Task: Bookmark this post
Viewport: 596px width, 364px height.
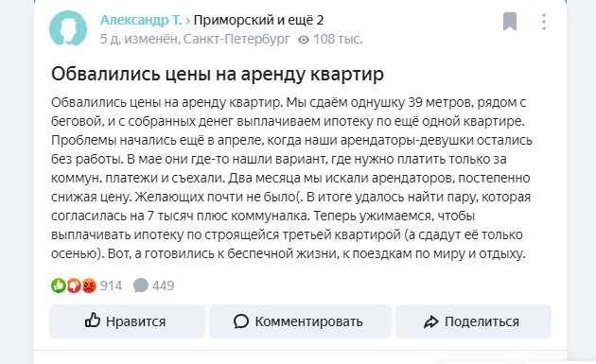Action: [510, 22]
